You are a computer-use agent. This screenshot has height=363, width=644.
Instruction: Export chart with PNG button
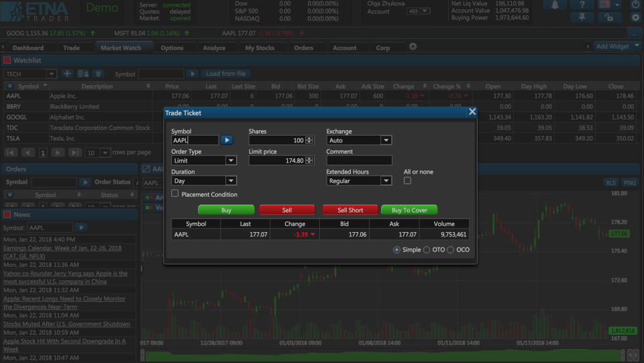[630, 183]
